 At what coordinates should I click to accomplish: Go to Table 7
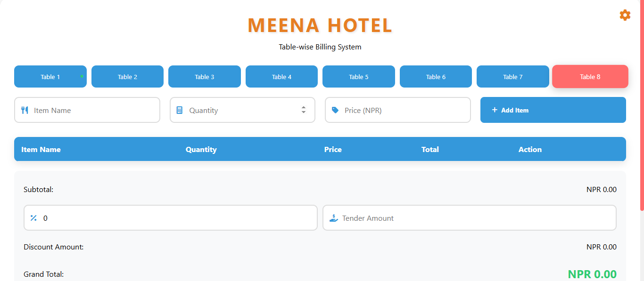[512, 77]
